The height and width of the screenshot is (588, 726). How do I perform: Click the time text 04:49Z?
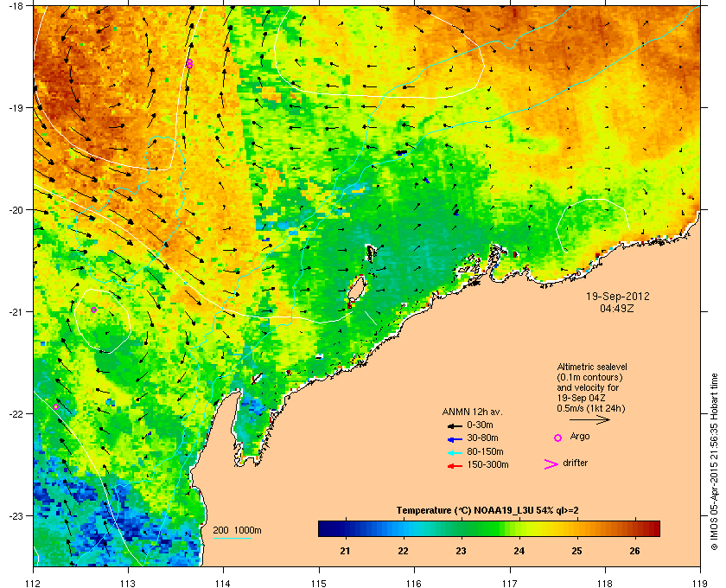(617, 308)
